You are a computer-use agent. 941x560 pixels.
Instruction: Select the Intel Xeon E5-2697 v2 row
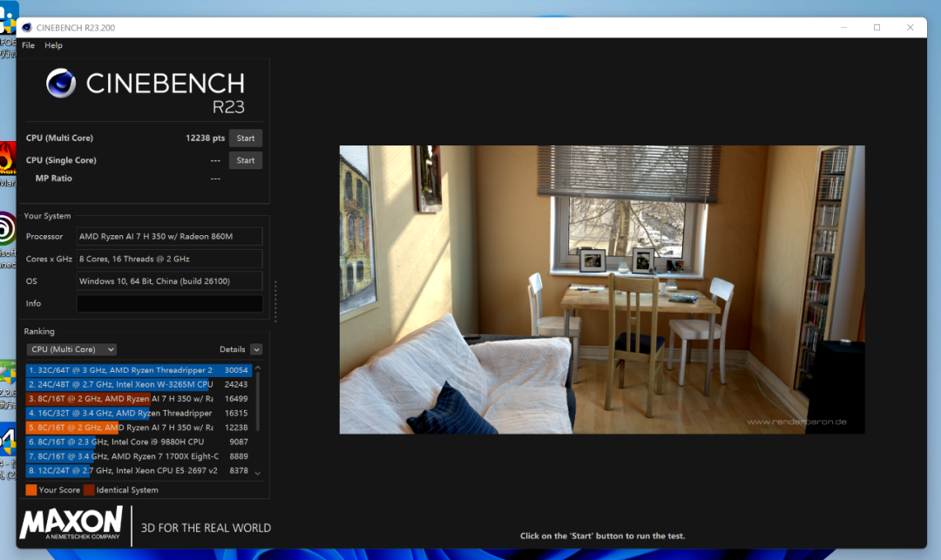(139, 470)
